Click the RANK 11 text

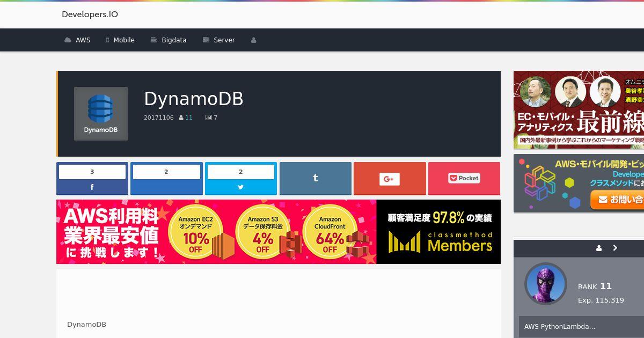(595, 286)
